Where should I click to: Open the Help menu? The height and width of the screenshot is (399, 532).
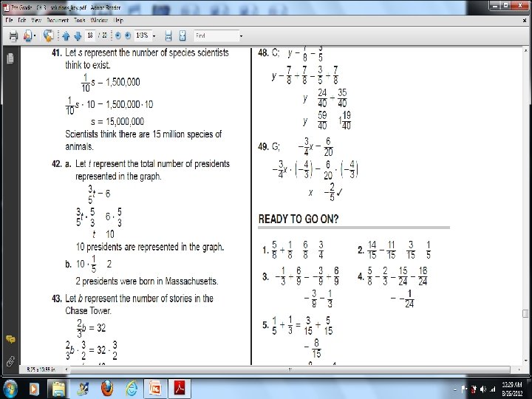coord(118,21)
